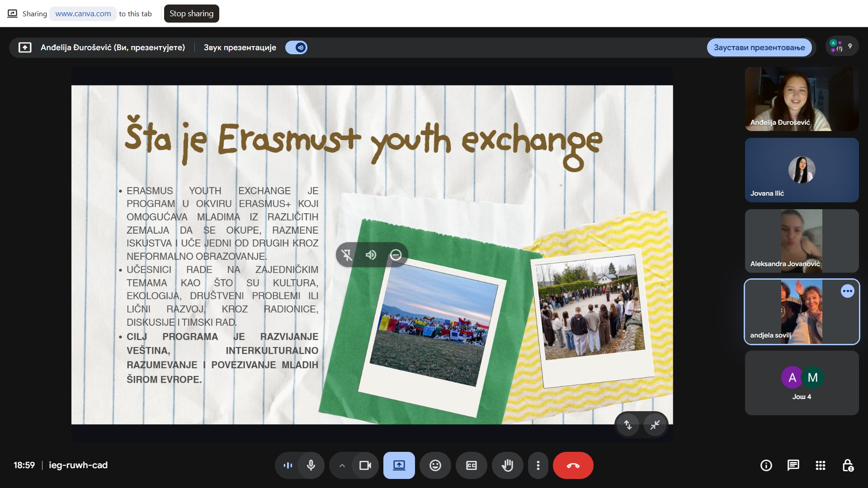Click the shared slide photo of circle gathering
This screenshot has width=868, height=488.
[x=590, y=307]
